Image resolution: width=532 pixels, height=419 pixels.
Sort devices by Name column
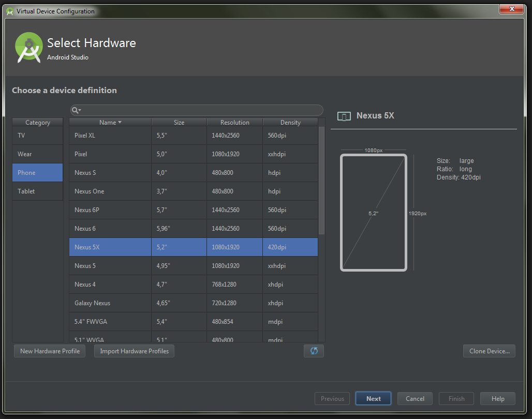tap(110, 123)
